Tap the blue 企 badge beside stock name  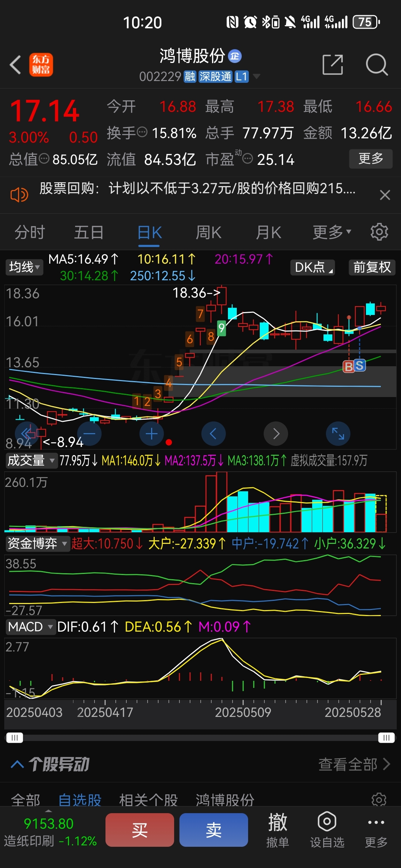(235, 56)
